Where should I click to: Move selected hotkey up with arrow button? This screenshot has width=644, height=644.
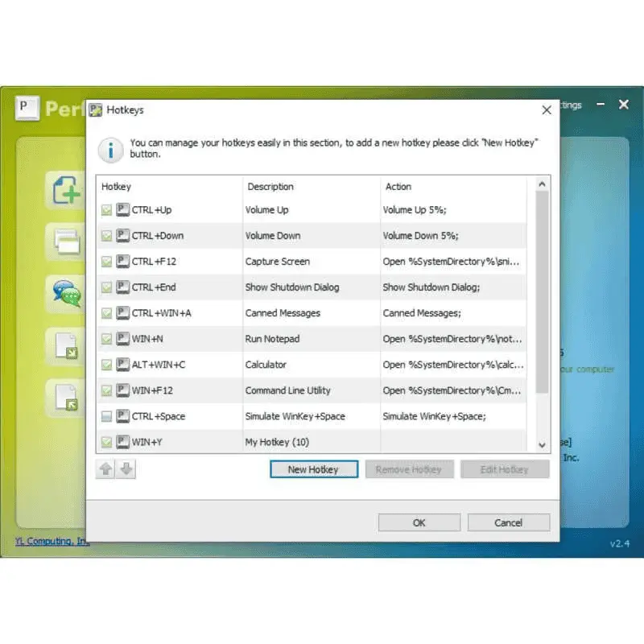click(105, 469)
